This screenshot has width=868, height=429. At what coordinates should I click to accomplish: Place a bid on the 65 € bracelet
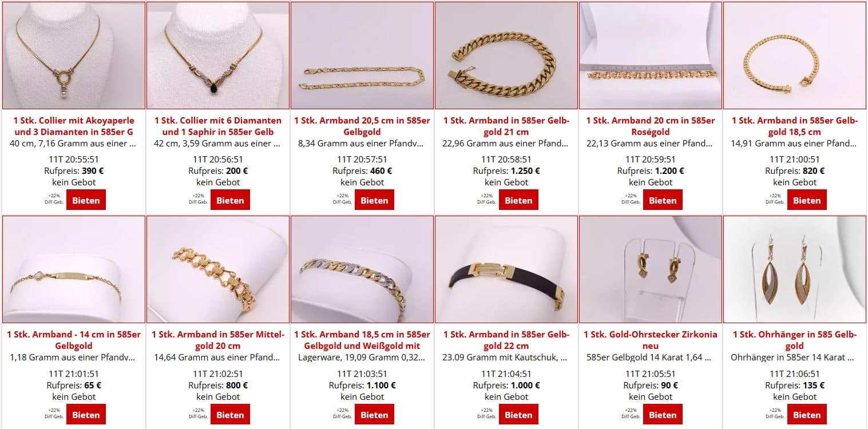[x=86, y=415]
